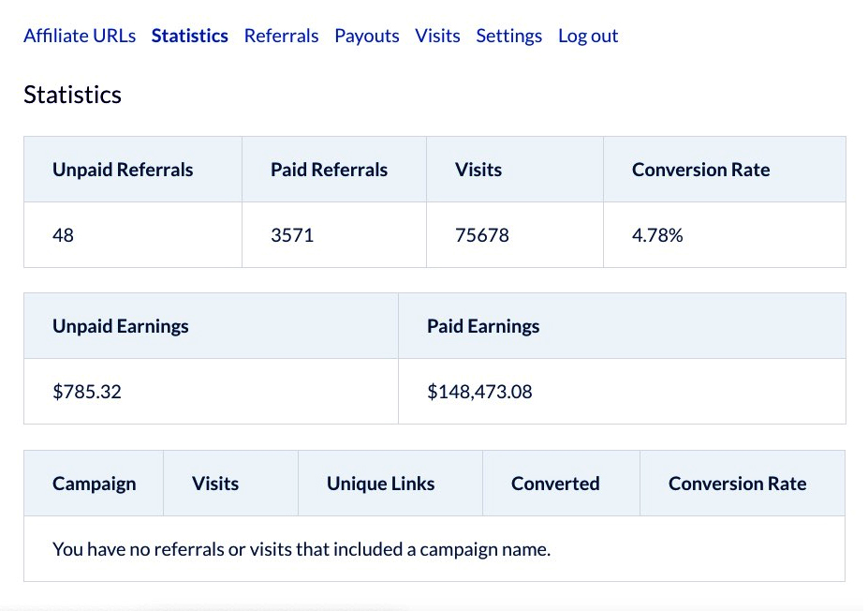Switch to the Visits tab
868x611 pixels.
[x=437, y=36]
